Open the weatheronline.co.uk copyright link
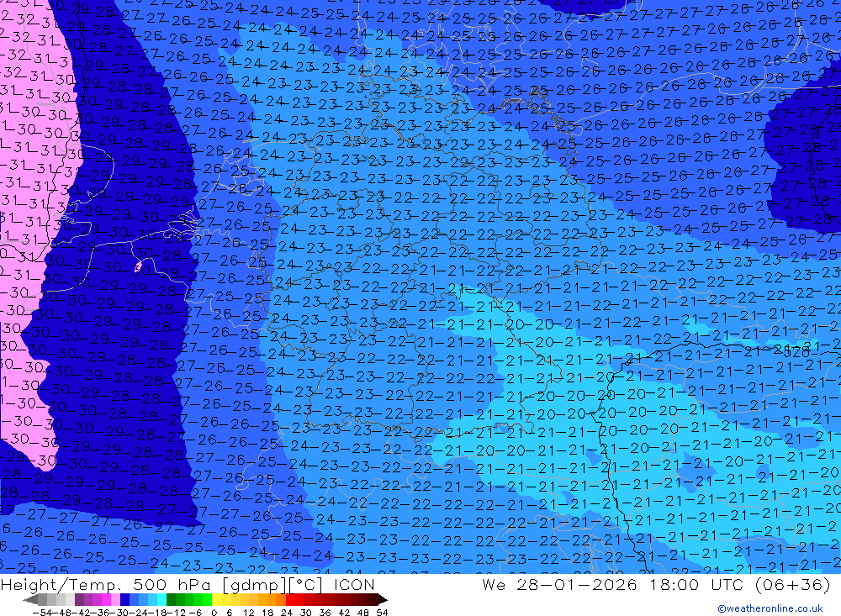 pos(770,608)
